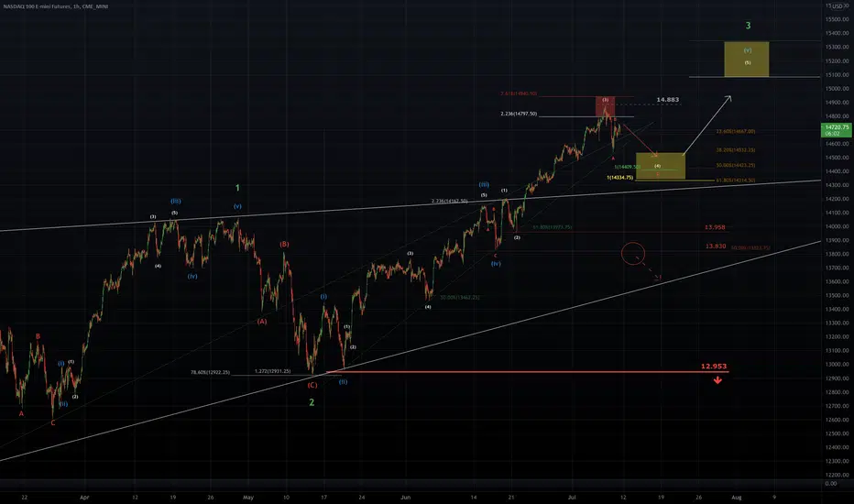Viewport: 854px width, 504px height.
Task: Select the 1.272(12931.25) extension label
Action: [x=272, y=371]
